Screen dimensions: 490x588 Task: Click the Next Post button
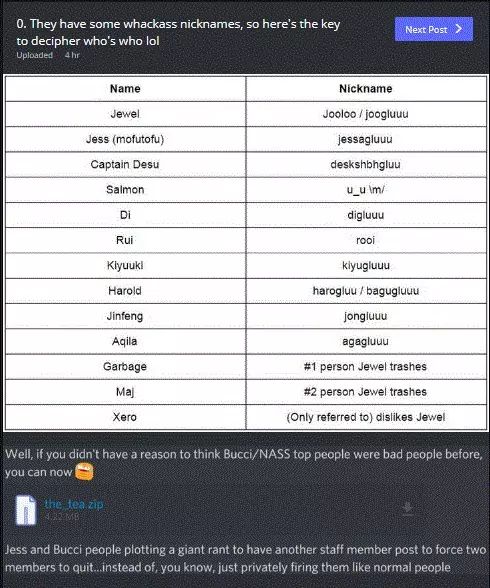pos(434,29)
